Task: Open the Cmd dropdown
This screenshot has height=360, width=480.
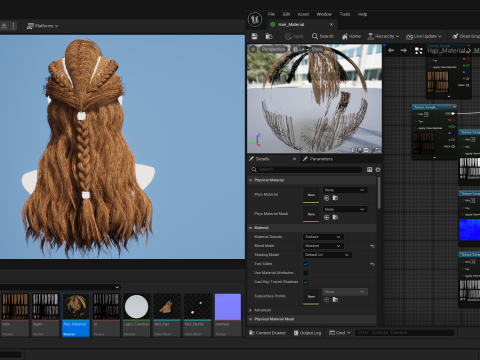Action: click(340, 333)
